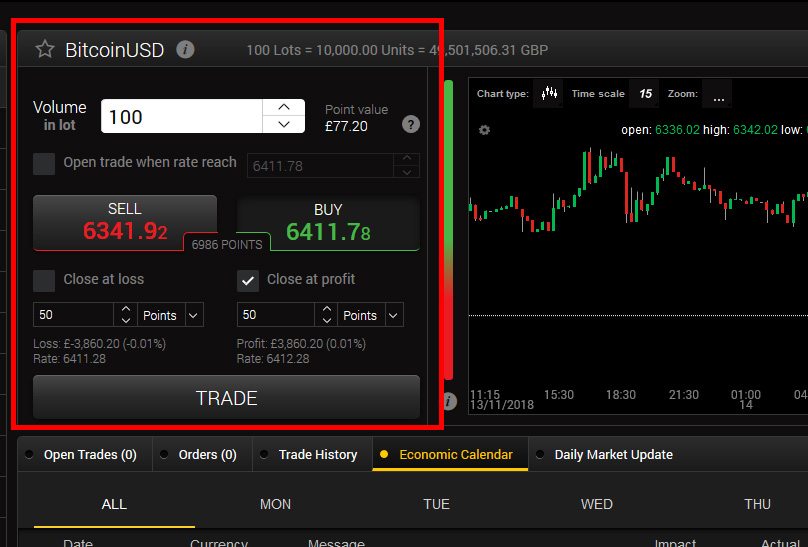Image resolution: width=808 pixels, height=547 pixels.
Task: Open Trade History tab
Action: 313,454
